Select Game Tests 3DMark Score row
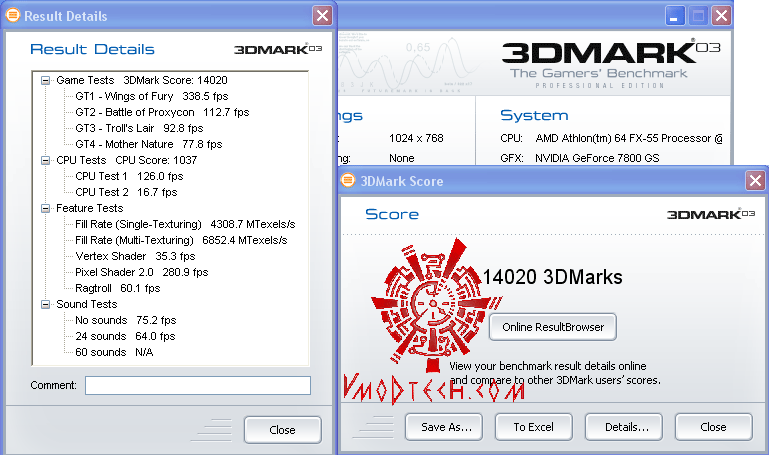This screenshot has height=455, width=769. click(142, 80)
